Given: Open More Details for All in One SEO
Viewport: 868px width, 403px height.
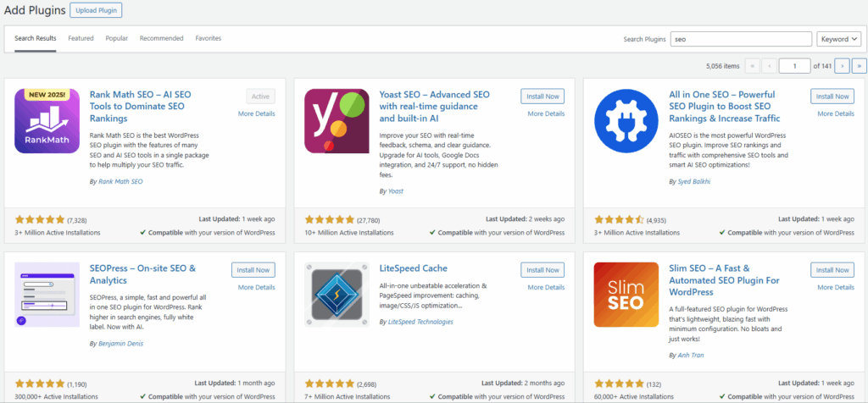Looking at the screenshot, I should pyautogui.click(x=836, y=114).
